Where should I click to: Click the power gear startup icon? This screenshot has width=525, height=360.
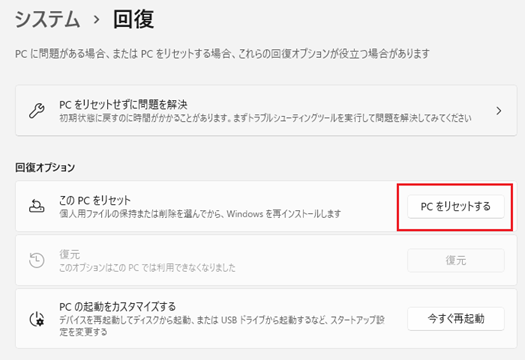pos(37,318)
